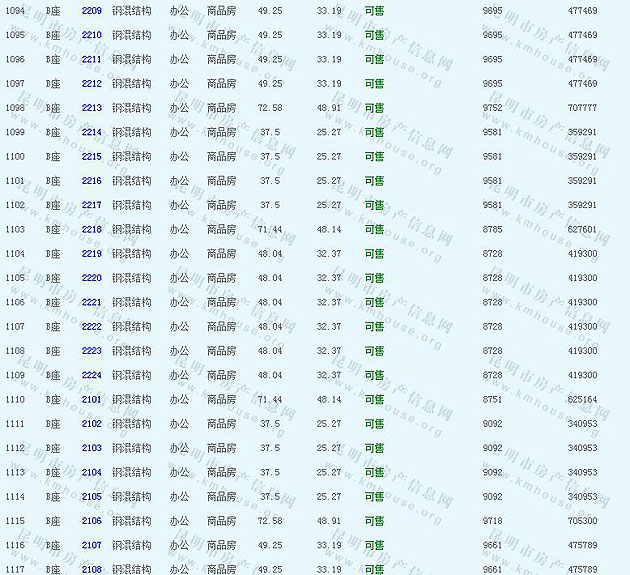Click room number 2210 link
The height and width of the screenshot is (575, 630).
click(x=91, y=35)
